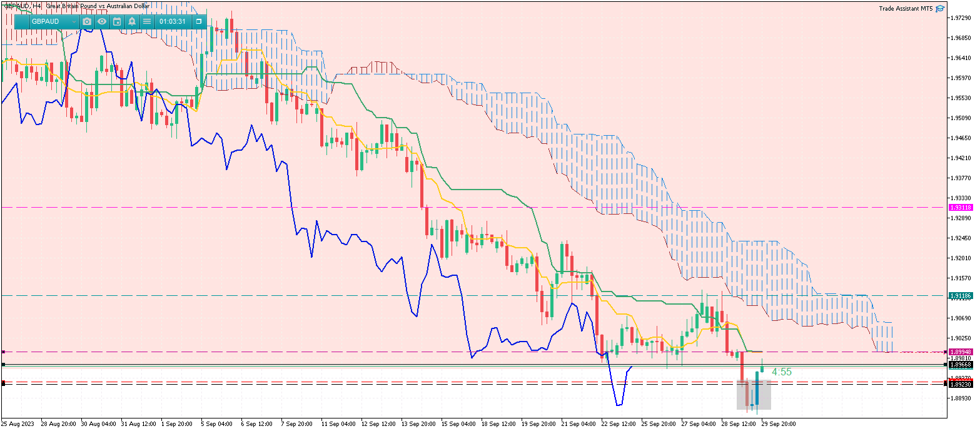Click the 4:55 countdown text near last candle
The height and width of the screenshot is (431, 980).
point(781,372)
